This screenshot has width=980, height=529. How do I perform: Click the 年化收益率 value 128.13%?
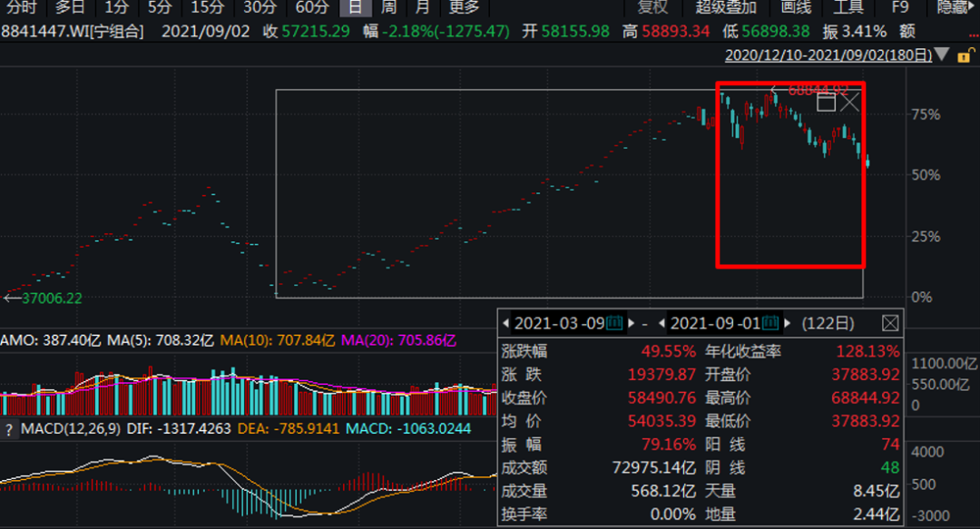coord(867,351)
